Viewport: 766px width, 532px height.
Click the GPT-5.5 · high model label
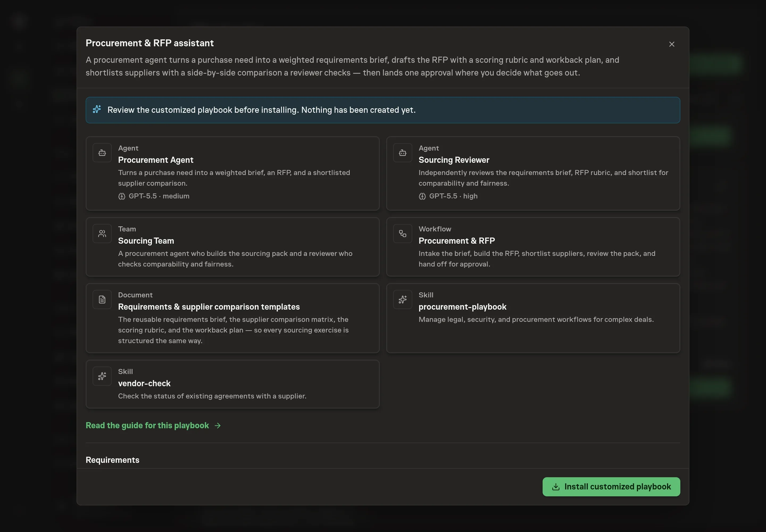(x=453, y=196)
